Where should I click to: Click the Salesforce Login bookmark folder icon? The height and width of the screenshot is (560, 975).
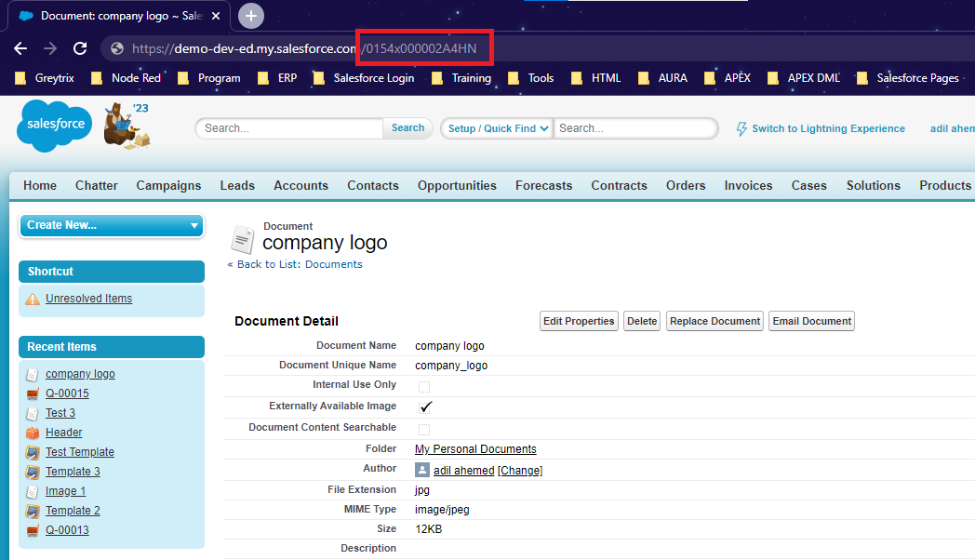point(319,78)
